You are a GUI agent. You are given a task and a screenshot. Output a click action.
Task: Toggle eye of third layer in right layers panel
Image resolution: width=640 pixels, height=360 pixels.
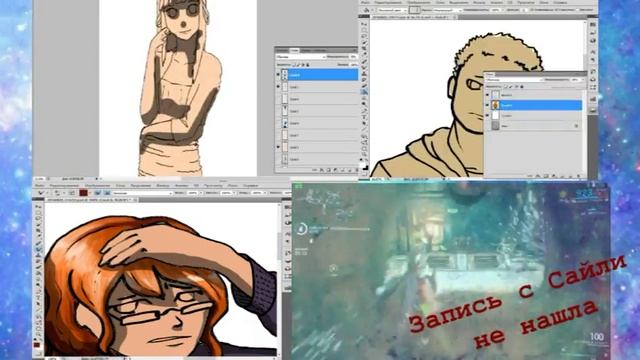click(x=487, y=116)
